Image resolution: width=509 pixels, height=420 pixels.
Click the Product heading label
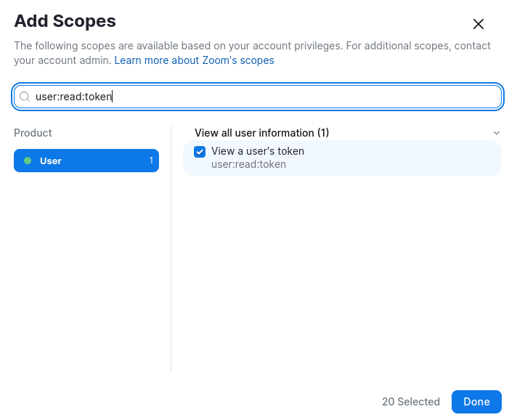[x=33, y=133]
